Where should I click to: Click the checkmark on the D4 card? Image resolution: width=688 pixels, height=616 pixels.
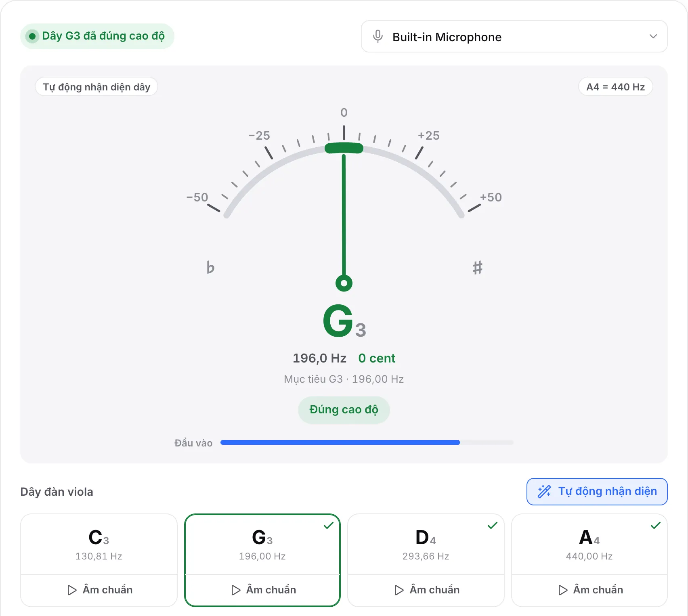pos(492,525)
